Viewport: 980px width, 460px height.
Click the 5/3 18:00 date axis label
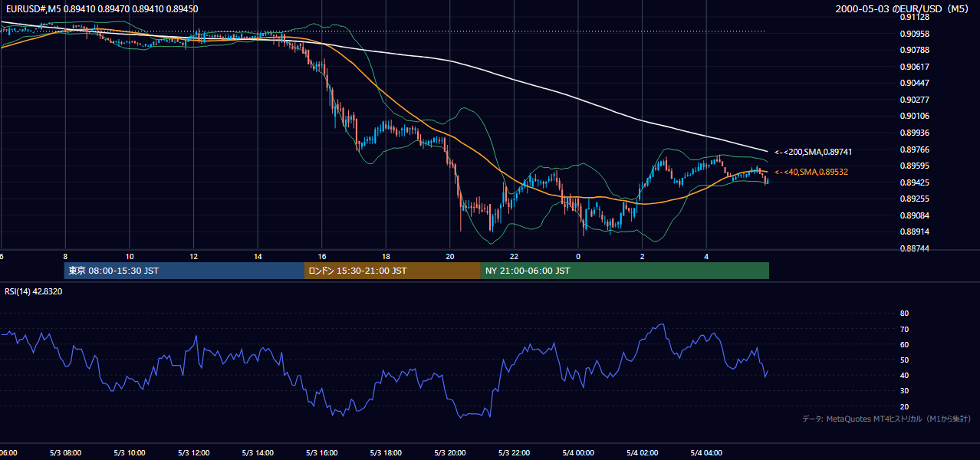click(x=386, y=453)
